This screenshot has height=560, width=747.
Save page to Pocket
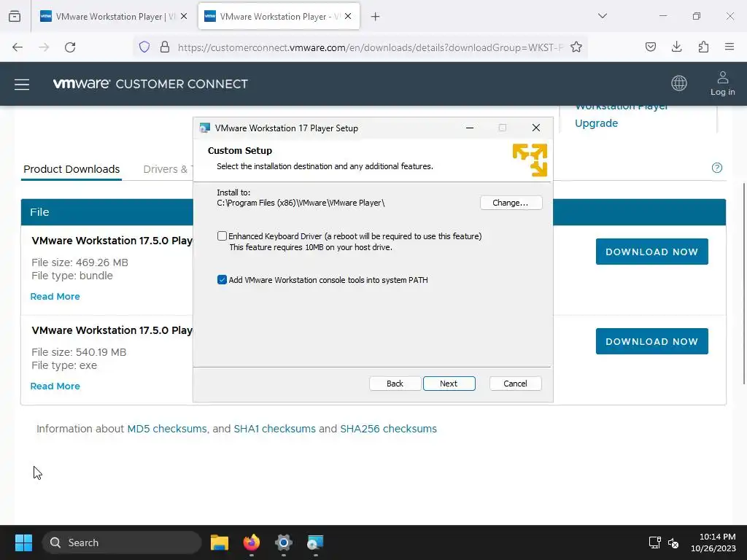point(650,47)
